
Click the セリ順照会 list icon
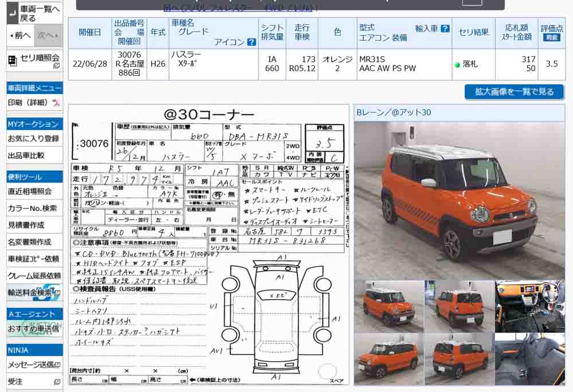(x=13, y=61)
